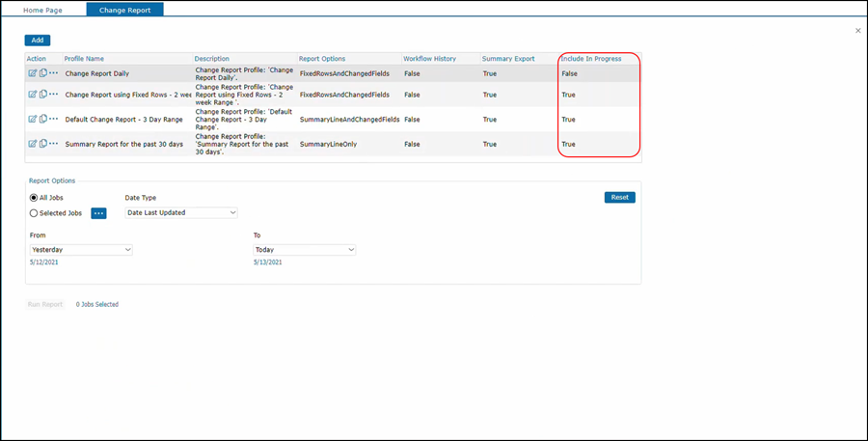Open the To dropdown showing Today
Screen dimensions: 868x441
click(x=304, y=250)
